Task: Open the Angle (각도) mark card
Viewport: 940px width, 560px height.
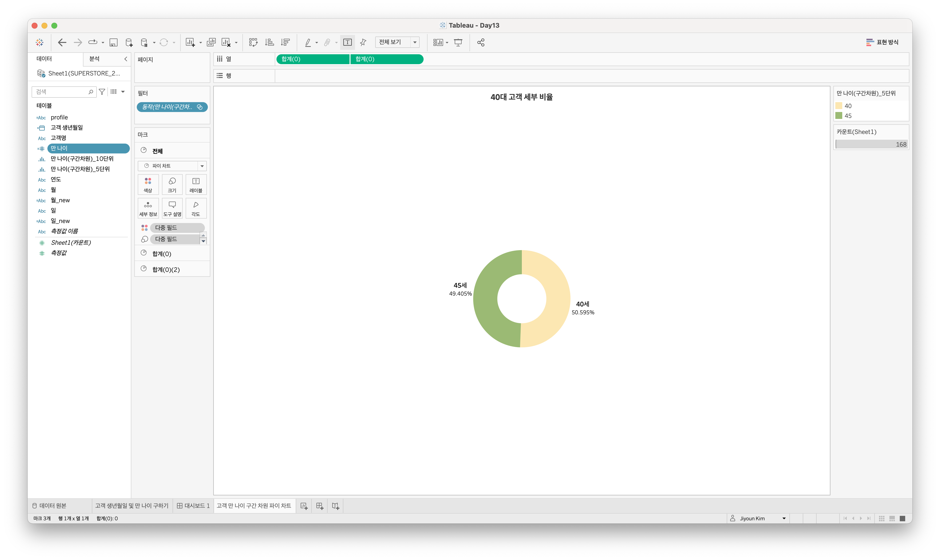Action: coord(196,208)
